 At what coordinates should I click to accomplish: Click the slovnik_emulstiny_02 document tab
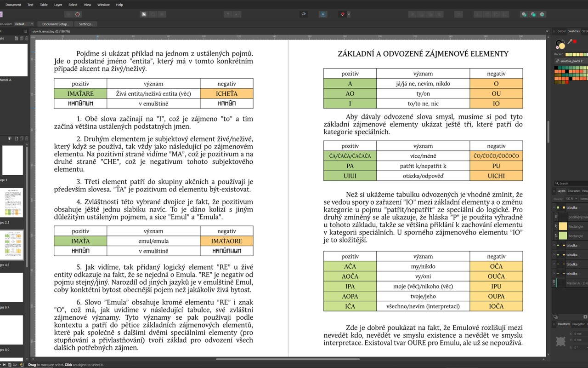coord(51,31)
